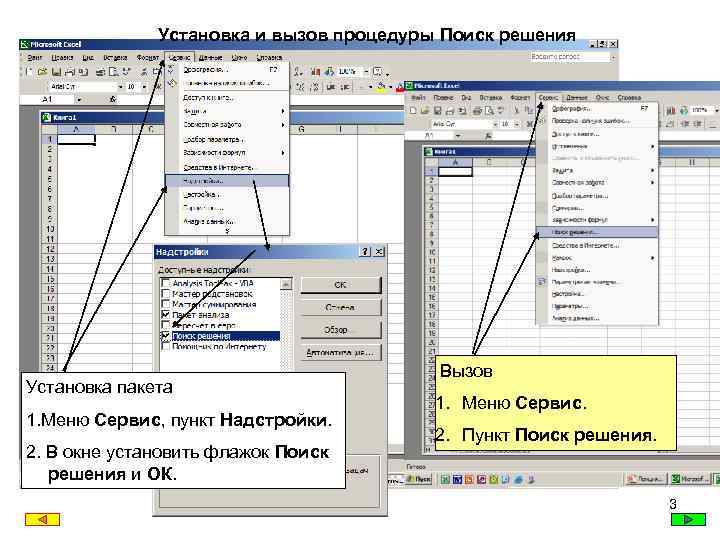This screenshot has width=720, height=540.
Task: Click Save disk icon in right Excel window
Action: pos(438,110)
